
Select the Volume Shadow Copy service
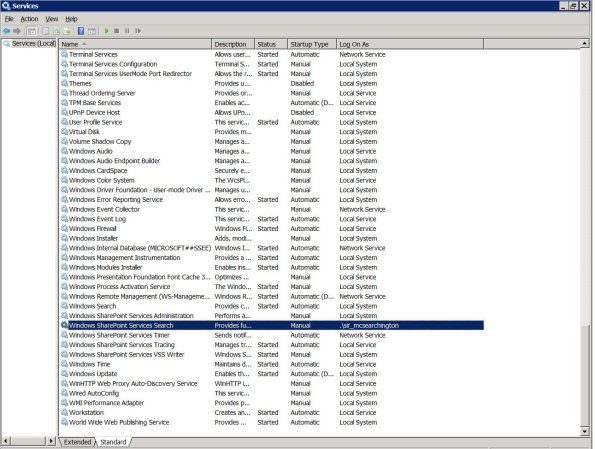(x=272, y=142)
